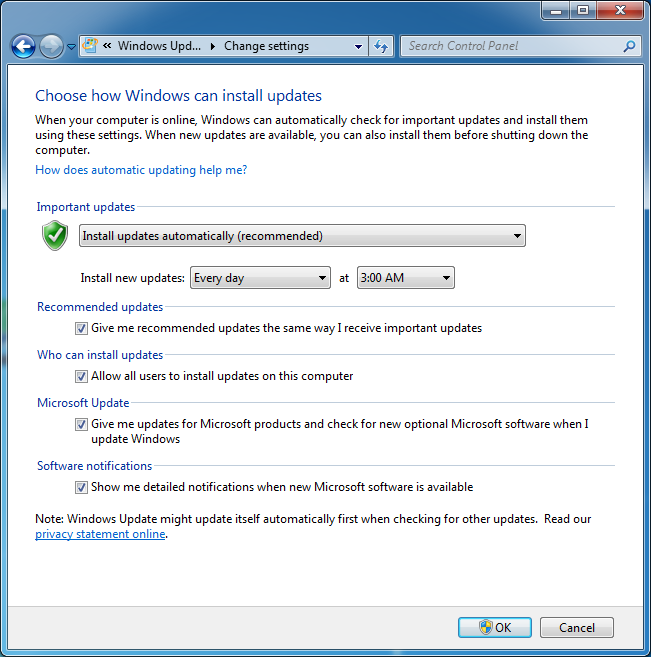The image size is (651, 657).
Task: Select Change settings breadcrumb
Action: point(266,46)
